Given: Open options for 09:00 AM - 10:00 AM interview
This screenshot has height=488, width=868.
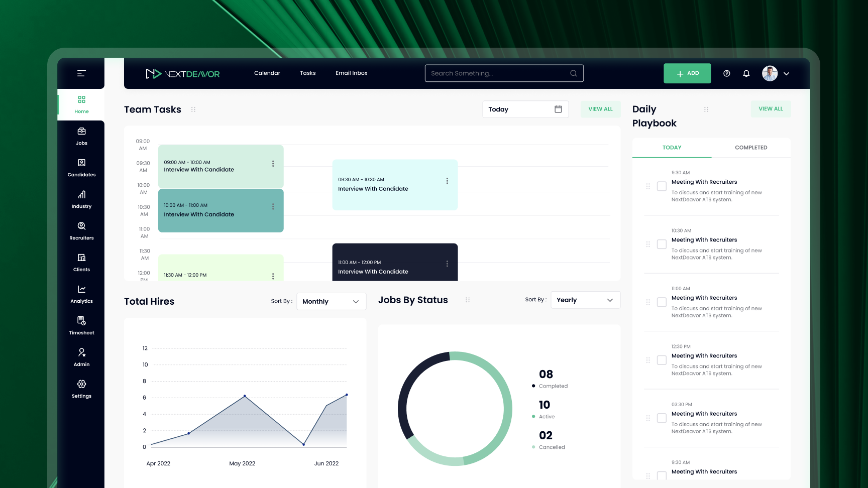Looking at the screenshot, I should (x=273, y=164).
